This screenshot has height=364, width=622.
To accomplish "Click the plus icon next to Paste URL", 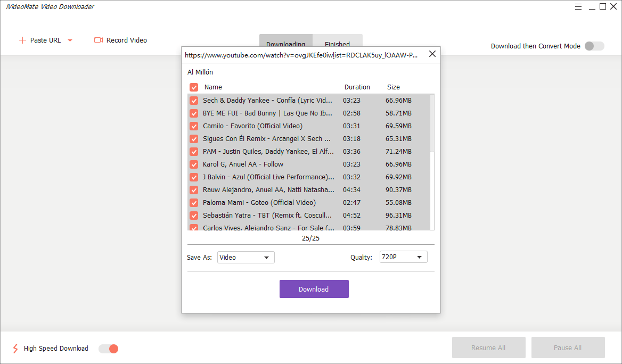I will 22,40.
